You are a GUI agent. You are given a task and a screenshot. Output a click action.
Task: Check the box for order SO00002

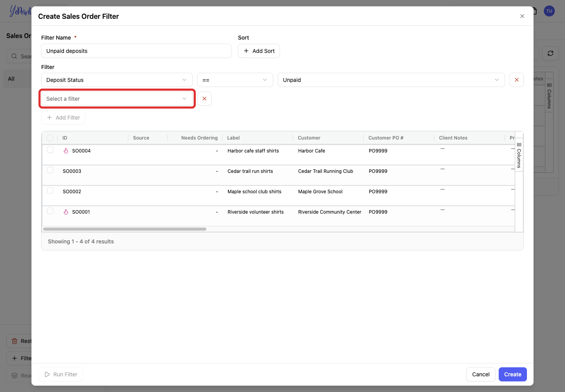(x=50, y=191)
